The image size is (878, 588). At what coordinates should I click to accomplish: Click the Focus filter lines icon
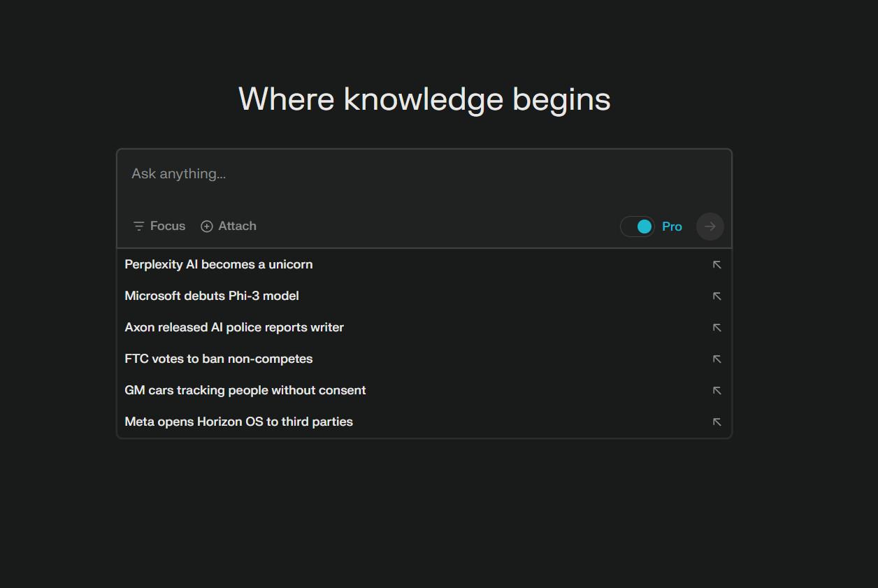click(x=138, y=226)
